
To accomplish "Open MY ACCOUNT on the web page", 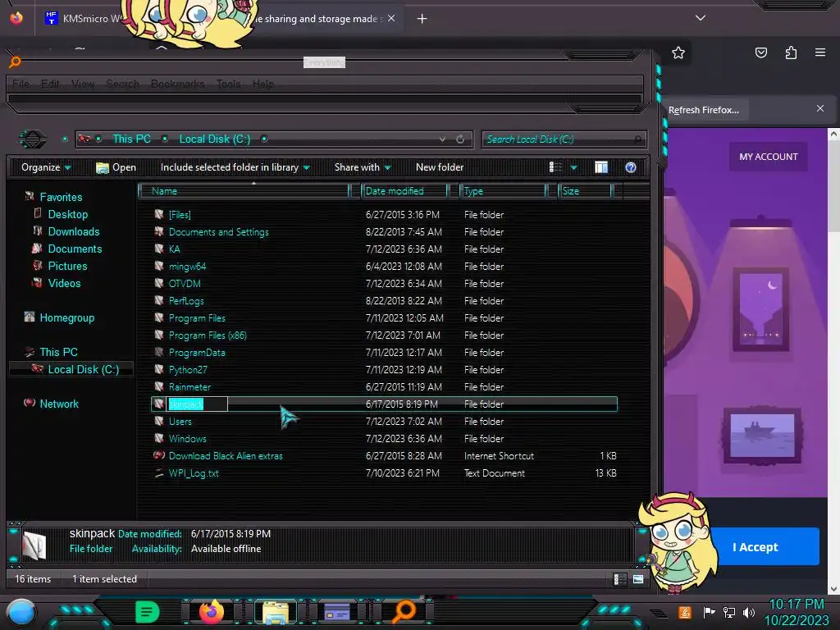I will click(768, 157).
